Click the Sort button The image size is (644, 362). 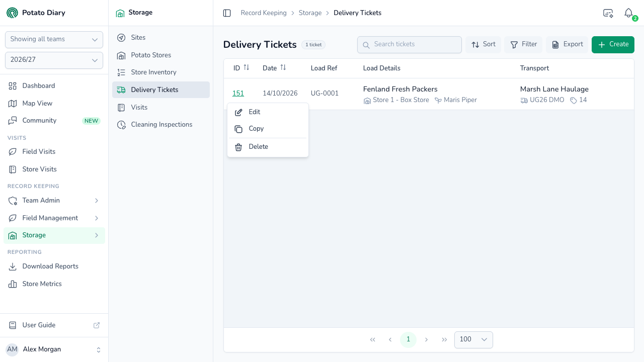483,45
